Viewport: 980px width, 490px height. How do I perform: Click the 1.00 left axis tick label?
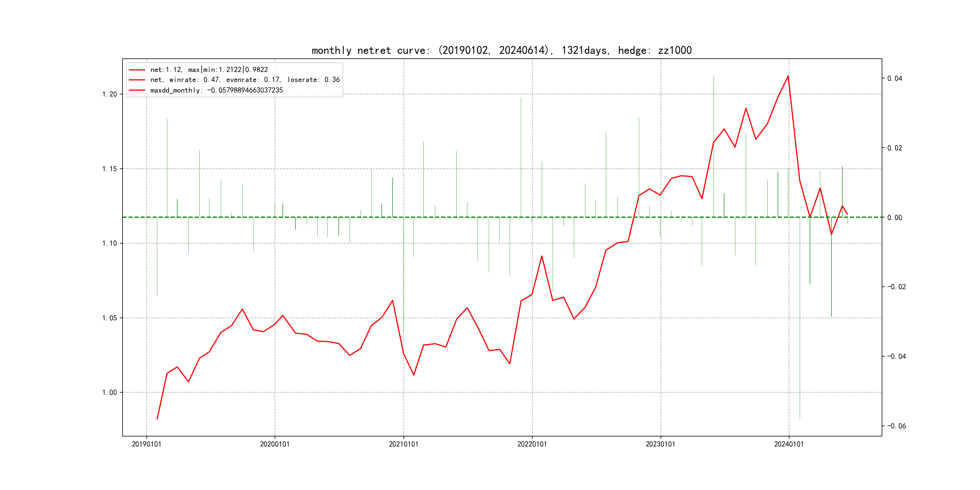coord(109,393)
